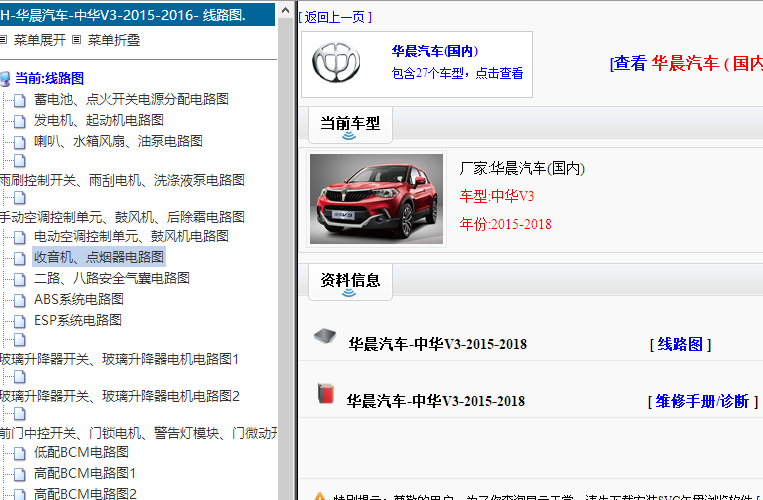Image resolution: width=763 pixels, height=500 pixels.
Task: Click document icon above 玻璃升降器电路图2 entry
Action: [19, 377]
